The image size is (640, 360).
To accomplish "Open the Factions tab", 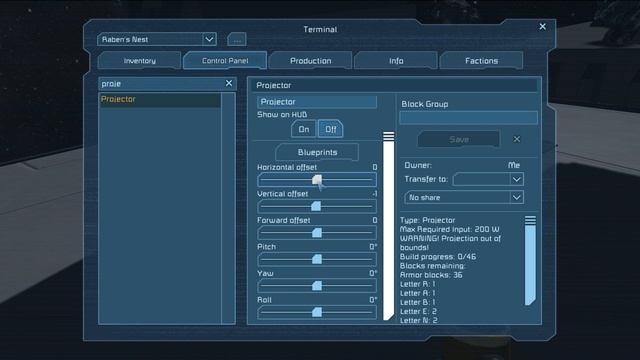I will click(481, 61).
